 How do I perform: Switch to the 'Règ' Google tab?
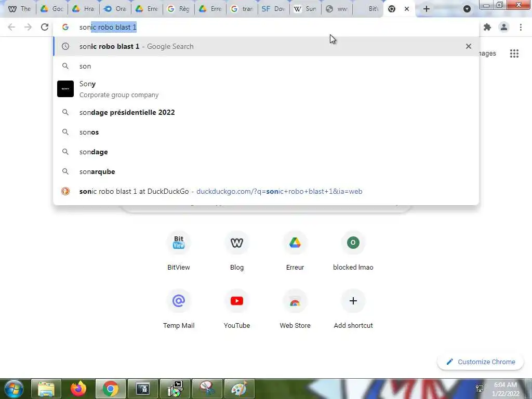pyautogui.click(x=179, y=9)
